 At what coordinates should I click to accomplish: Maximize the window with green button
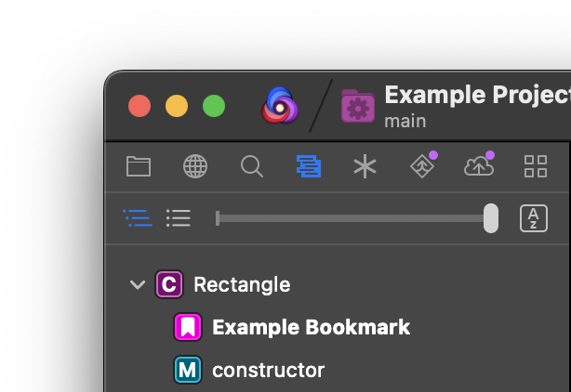pyautogui.click(x=214, y=106)
